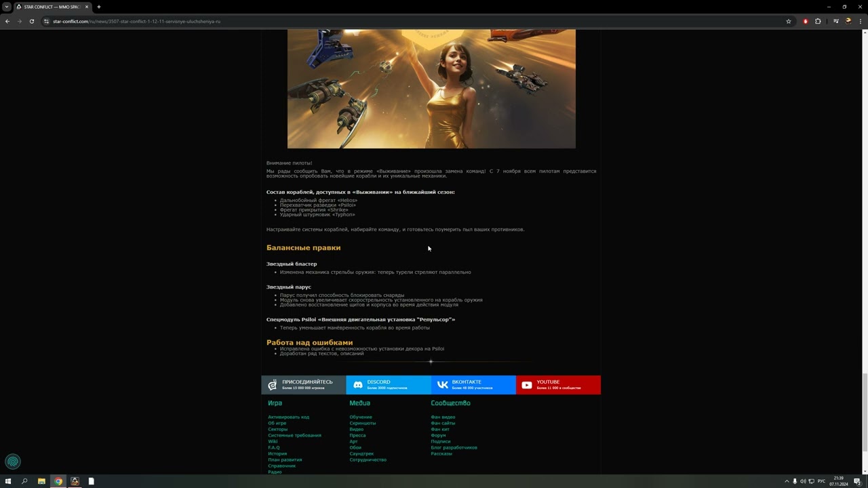Click the YouTube play logo icon
Viewport: 868px width, 488px height.
pyautogui.click(x=527, y=385)
